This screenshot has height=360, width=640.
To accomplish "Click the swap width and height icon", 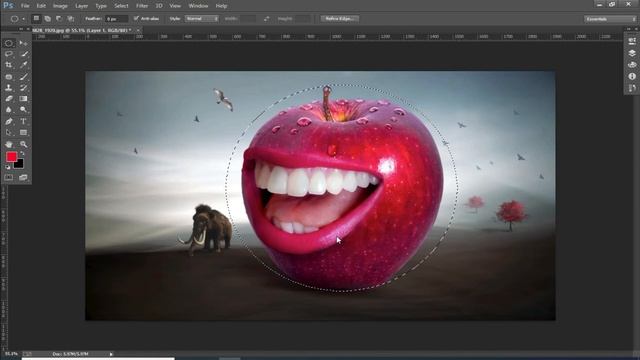I will (267, 19).
